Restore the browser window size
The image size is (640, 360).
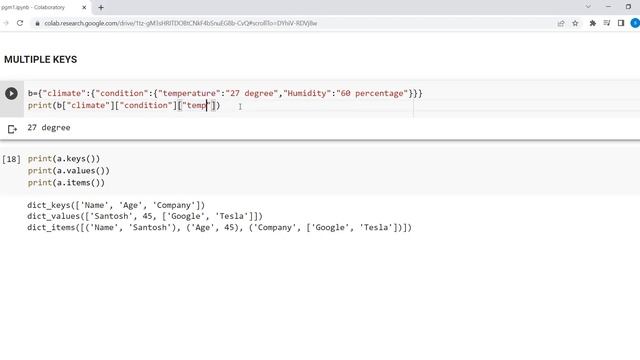tap(628, 7)
